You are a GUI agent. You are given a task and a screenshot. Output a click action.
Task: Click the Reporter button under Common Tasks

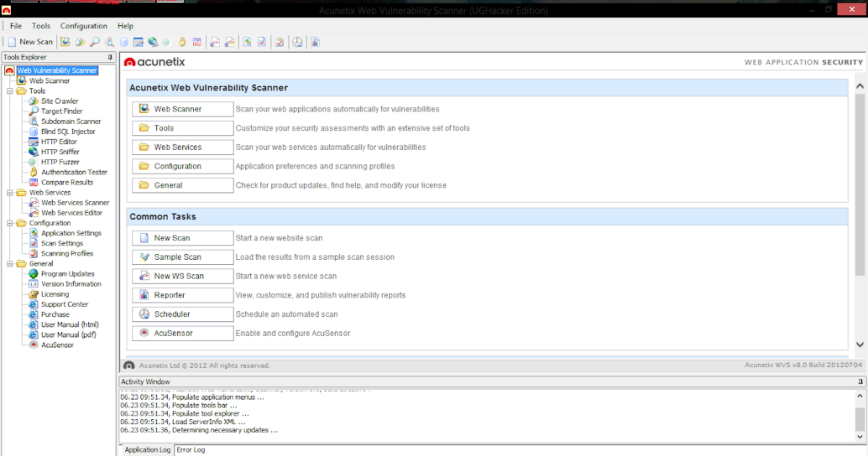(x=182, y=295)
